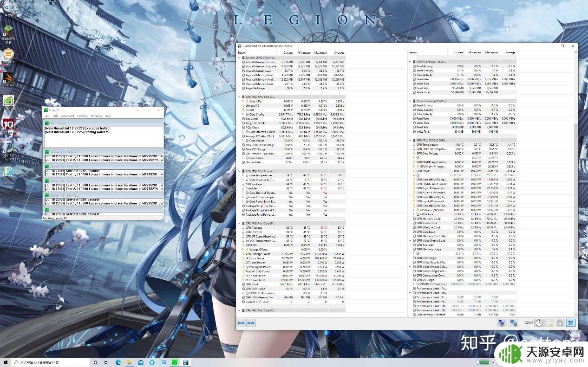The image size is (588, 367).
Task: Switch to Prime95 via its green taskbar icon
Action: pos(174,362)
